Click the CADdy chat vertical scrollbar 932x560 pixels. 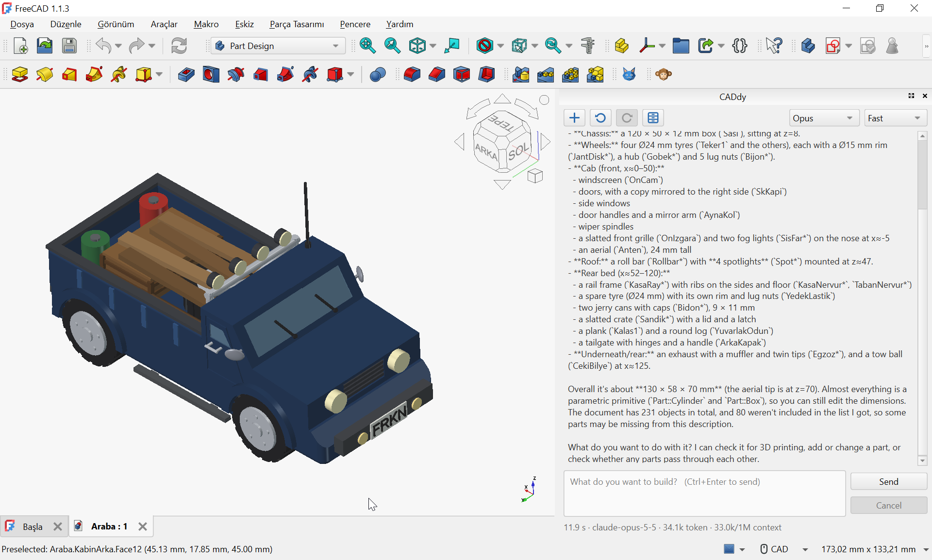922,298
